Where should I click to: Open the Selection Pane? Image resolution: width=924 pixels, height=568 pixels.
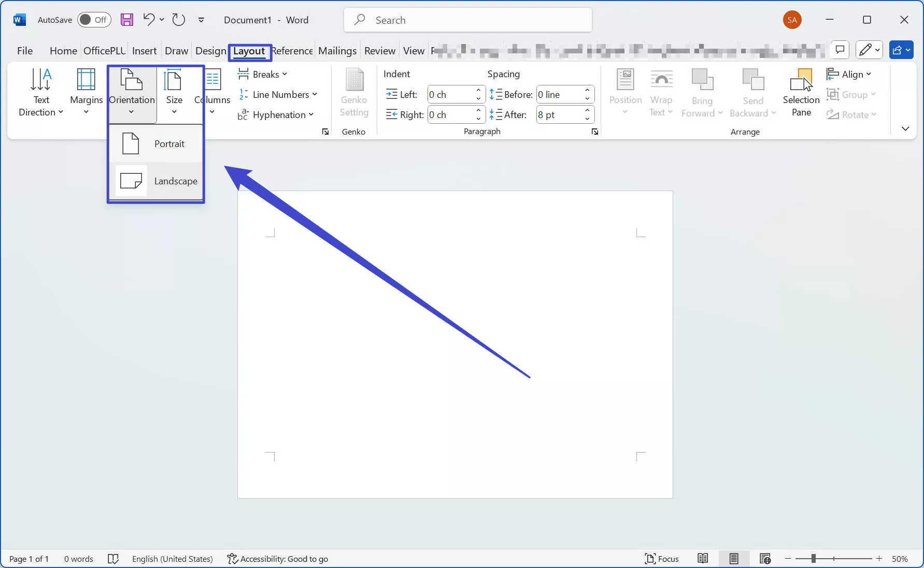(801, 92)
